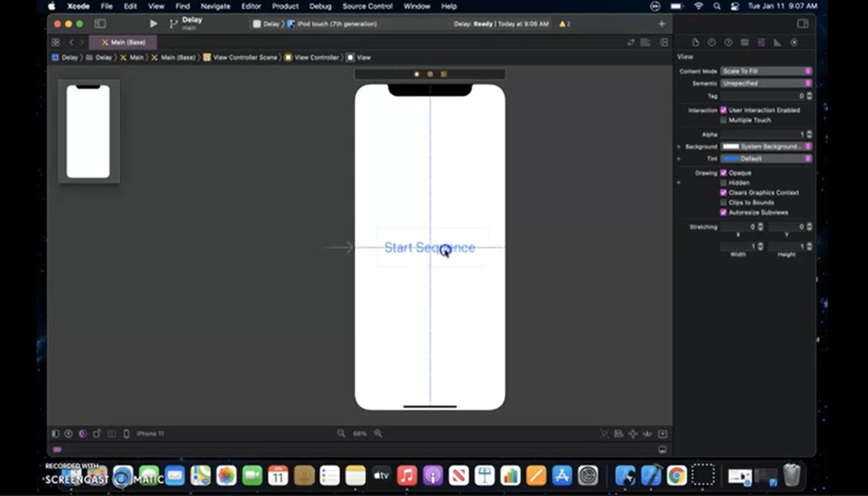
Task: Select the Main (Base) editor tab
Action: [x=124, y=42]
